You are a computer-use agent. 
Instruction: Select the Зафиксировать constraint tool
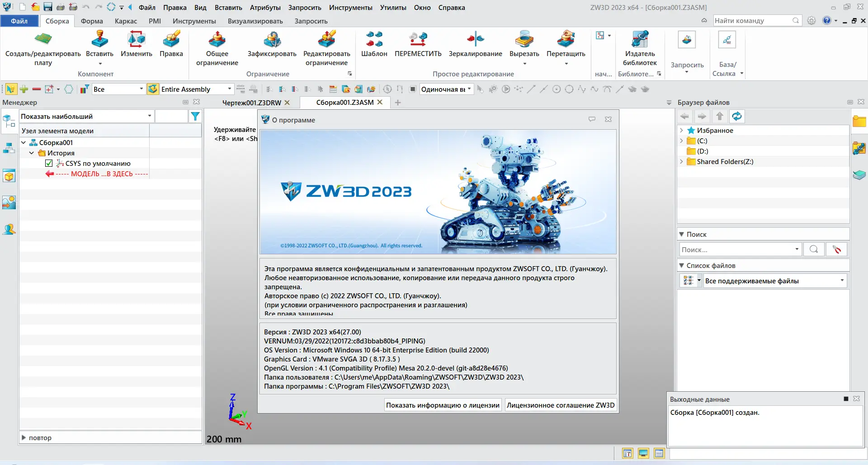coord(272,39)
